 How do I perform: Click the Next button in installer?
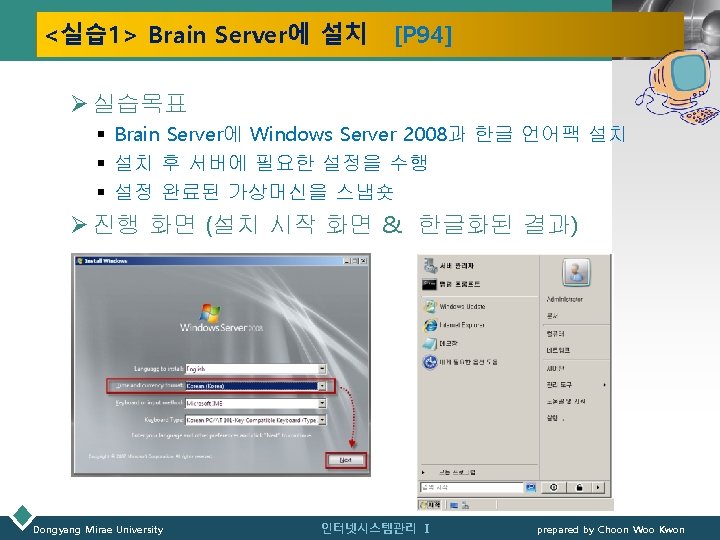[x=346, y=460]
